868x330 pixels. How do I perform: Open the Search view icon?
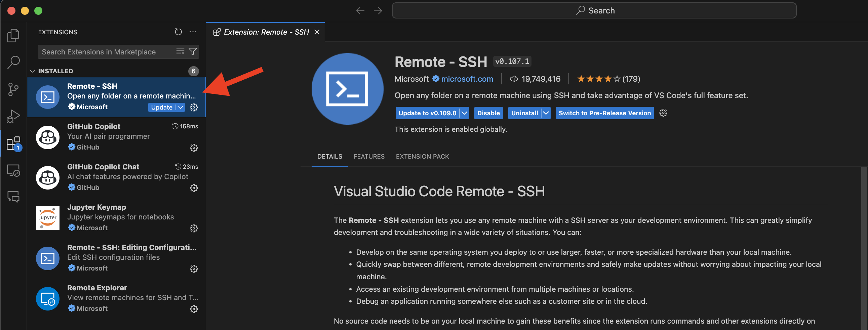click(13, 62)
